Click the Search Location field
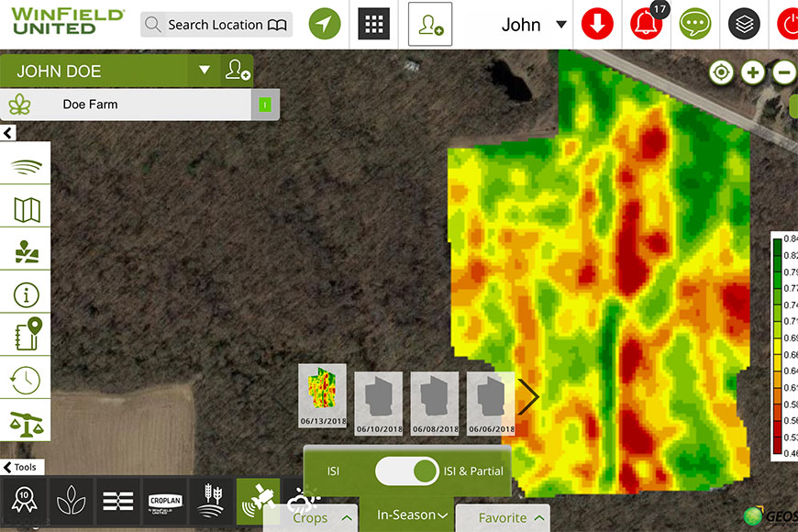Image resolution: width=798 pixels, height=532 pixels. (216, 25)
